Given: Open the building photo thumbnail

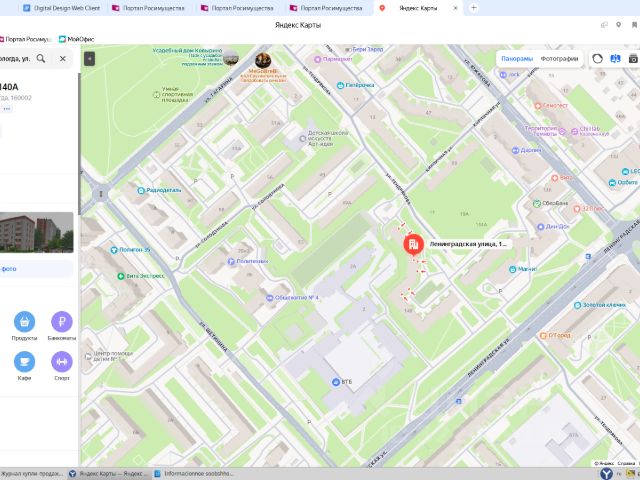Looking at the screenshot, I should coord(36,232).
